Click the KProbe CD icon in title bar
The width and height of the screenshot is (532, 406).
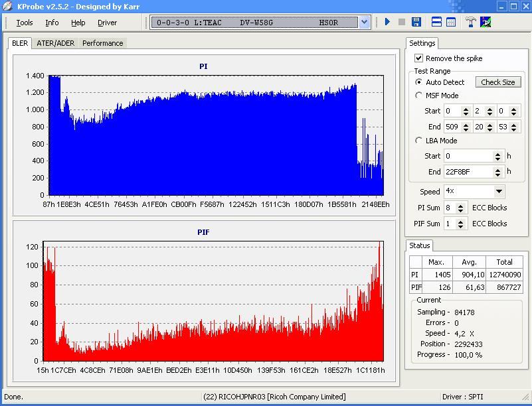tap(7, 6)
